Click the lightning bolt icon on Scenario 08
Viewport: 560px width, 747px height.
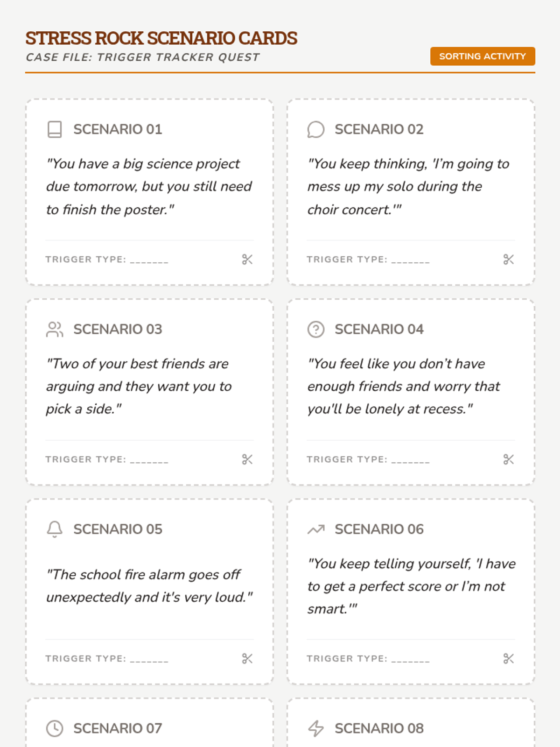[x=315, y=728]
